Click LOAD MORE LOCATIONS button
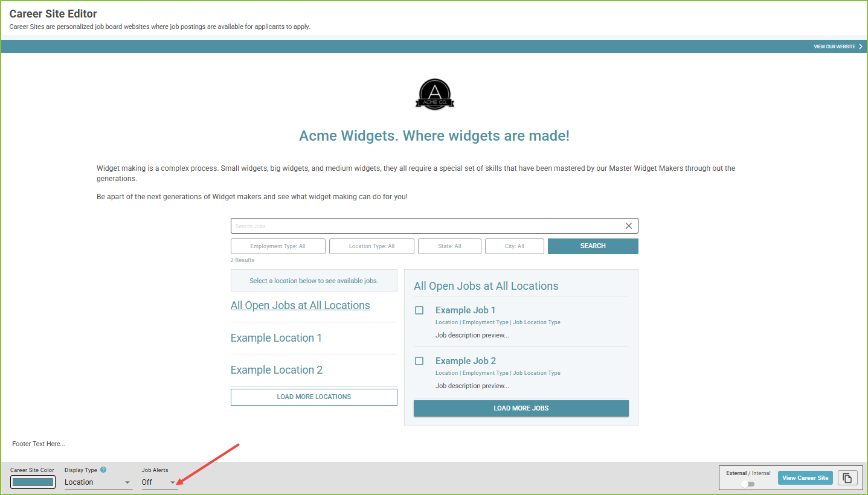This screenshot has width=868, height=495. pyautogui.click(x=314, y=397)
